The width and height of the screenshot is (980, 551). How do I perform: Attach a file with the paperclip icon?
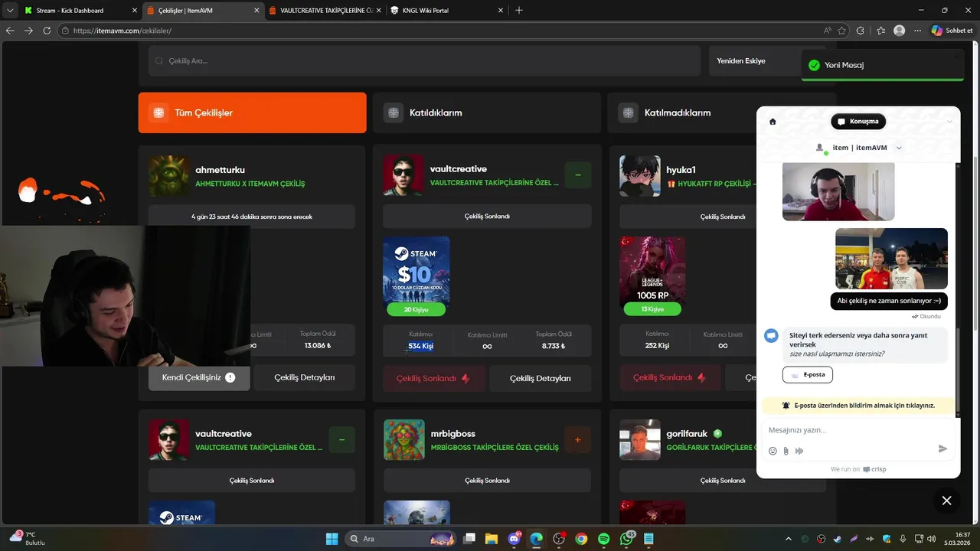pos(786,451)
